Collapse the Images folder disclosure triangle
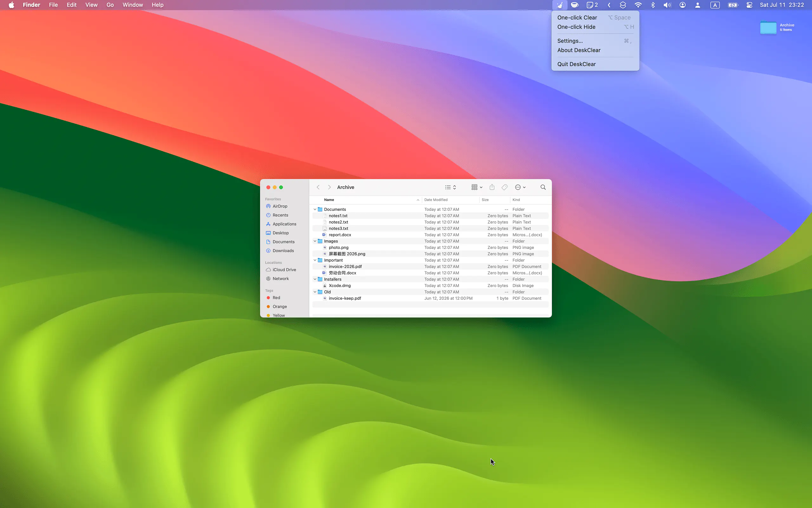This screenshot has width=812, height=508. click(315, 241)
